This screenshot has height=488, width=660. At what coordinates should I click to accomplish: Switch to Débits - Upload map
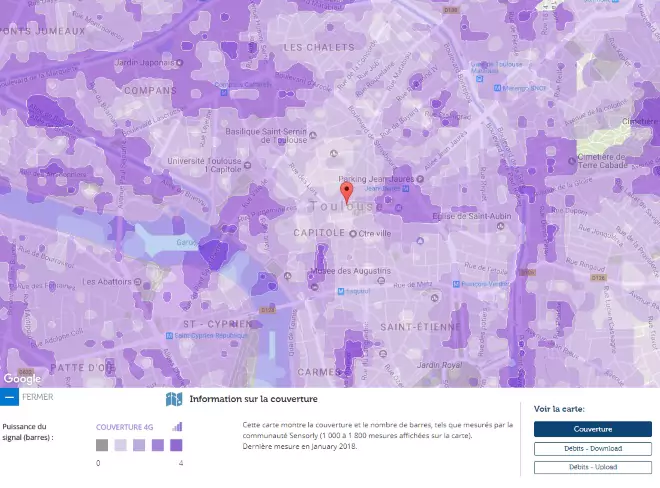pyautogui.click(x=592, y=467)
